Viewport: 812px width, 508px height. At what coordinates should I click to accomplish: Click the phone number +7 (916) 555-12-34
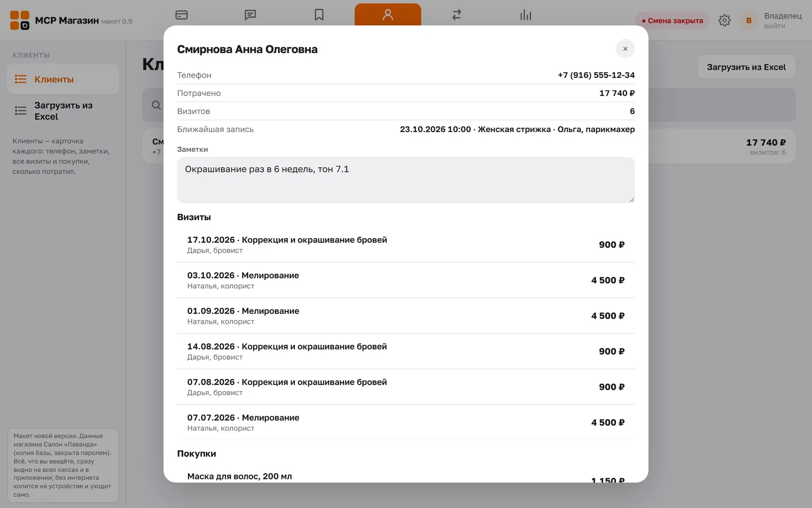click(596, 75)
